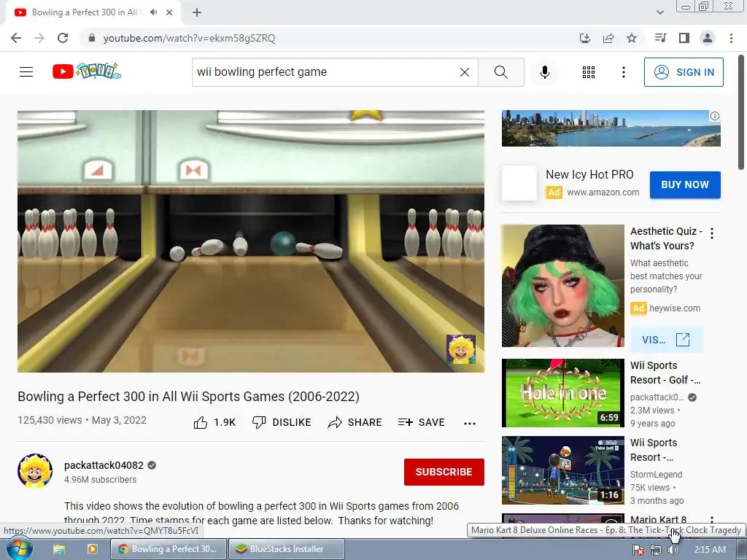Open media player taskbar icon
Image resolution: width=747 pixels, height=560 pixels.
(x=92, y=549)
